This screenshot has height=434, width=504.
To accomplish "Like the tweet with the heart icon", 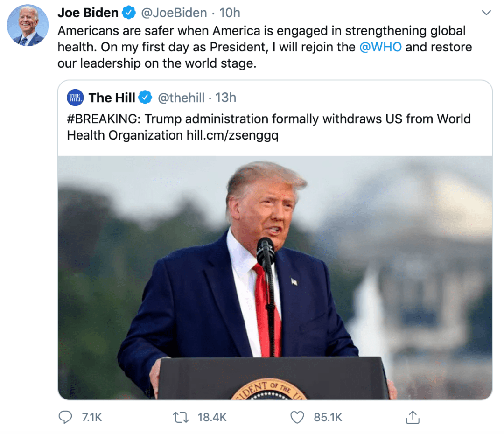I will [297, 417].
